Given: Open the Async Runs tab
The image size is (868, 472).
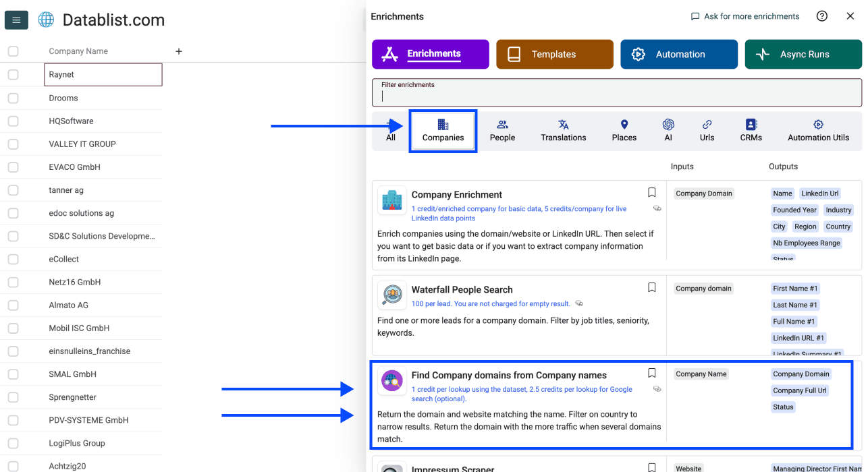Looking at the screenshot, I should (x=803, y=54).
